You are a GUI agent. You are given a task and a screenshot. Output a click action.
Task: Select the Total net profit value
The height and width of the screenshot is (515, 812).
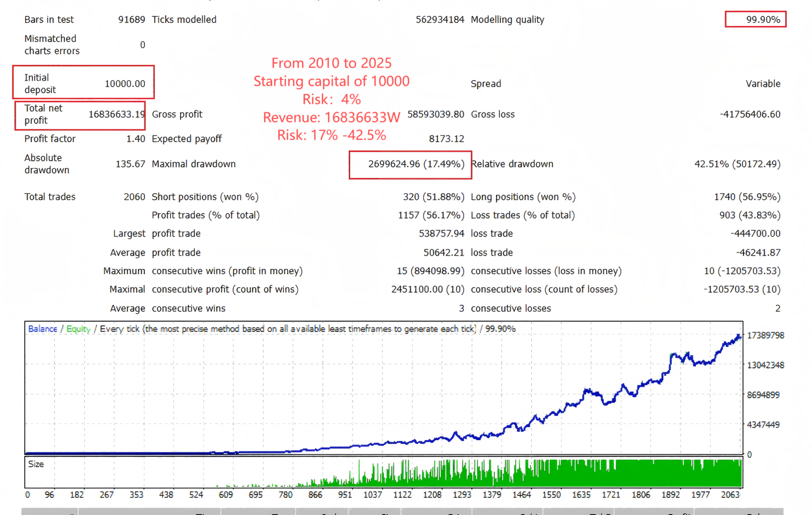click(x=116, y=114)
